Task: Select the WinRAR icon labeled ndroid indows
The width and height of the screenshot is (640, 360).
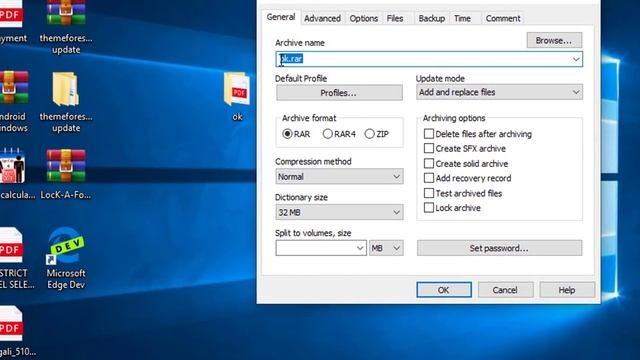Action: 14,102
